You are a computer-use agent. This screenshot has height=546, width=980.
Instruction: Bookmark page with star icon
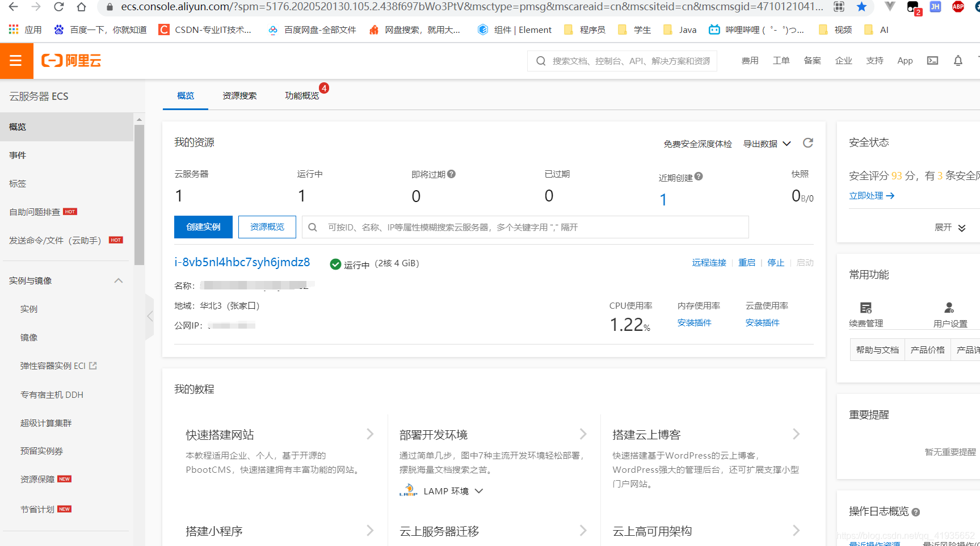coord(861,7)
